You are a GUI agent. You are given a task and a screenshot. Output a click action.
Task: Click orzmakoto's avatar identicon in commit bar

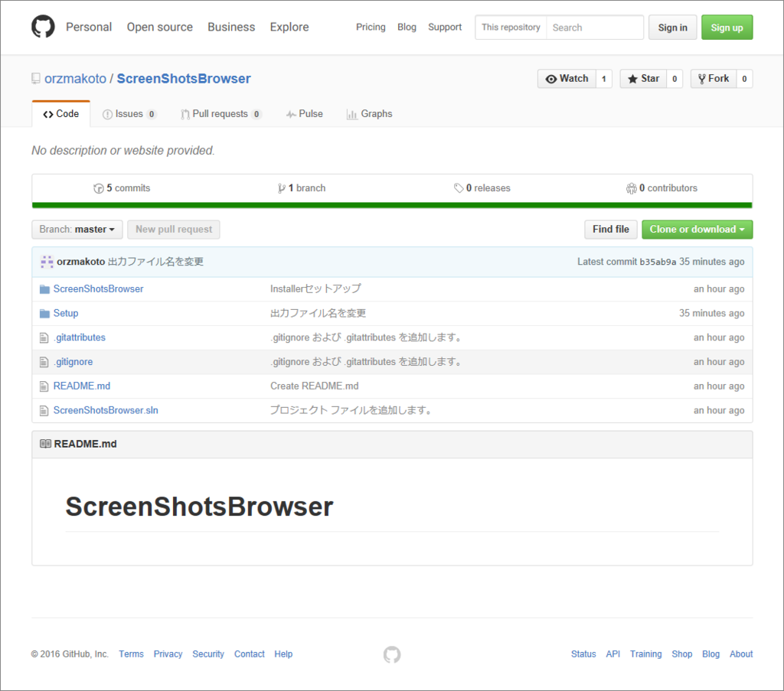[47, 262]
